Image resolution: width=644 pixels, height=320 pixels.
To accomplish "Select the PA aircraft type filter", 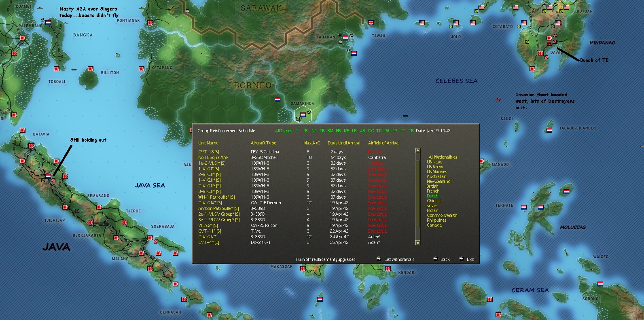I will pyautogui.click(x=387, y=131).
